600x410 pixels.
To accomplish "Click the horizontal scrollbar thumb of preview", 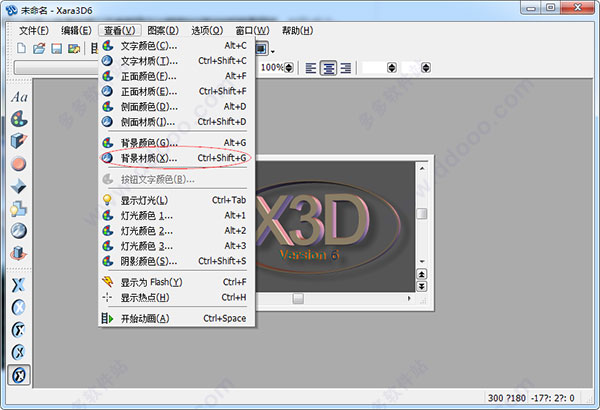I will (x=298, y=299).
